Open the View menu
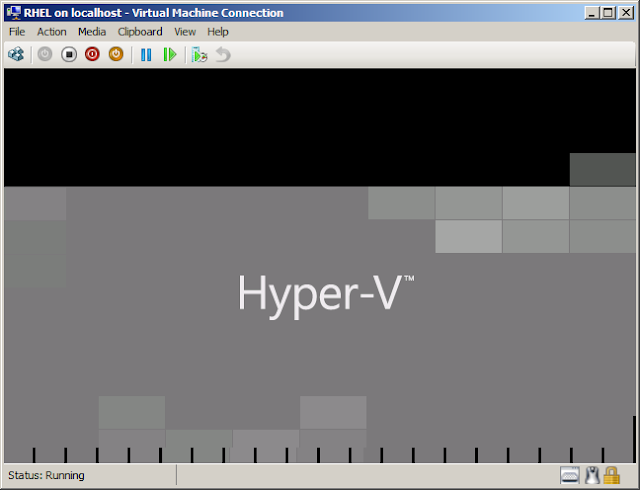 coord(185,32)
